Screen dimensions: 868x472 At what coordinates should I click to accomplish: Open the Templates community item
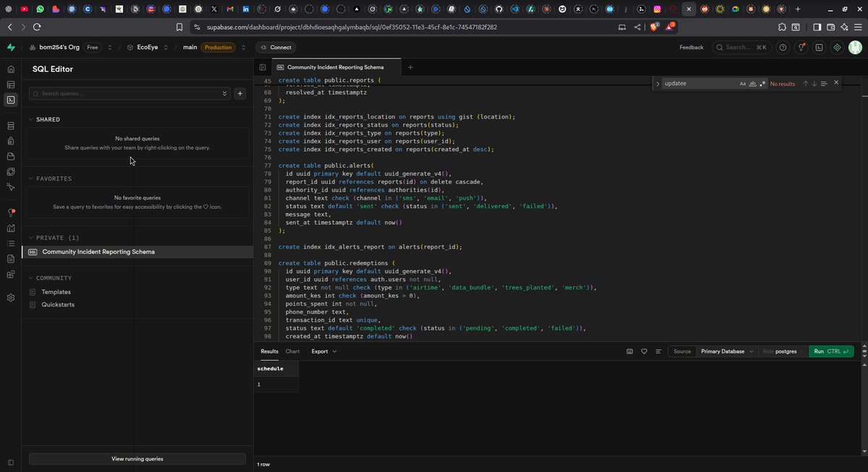56,292
